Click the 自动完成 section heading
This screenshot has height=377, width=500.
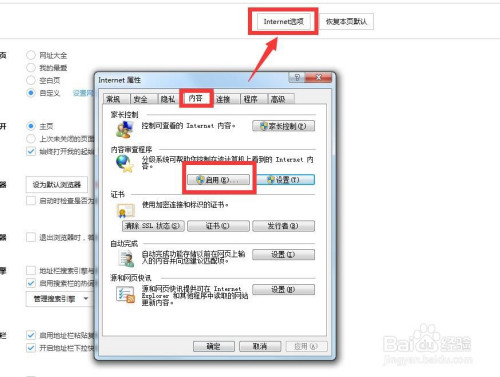click(124, 244)
